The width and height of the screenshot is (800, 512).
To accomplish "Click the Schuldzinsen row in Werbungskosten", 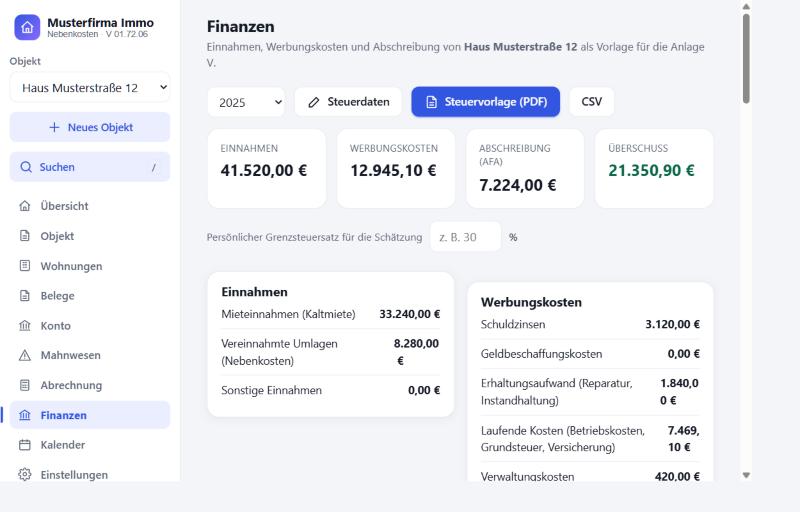I will pyautogui.click(x=590, y=324).
